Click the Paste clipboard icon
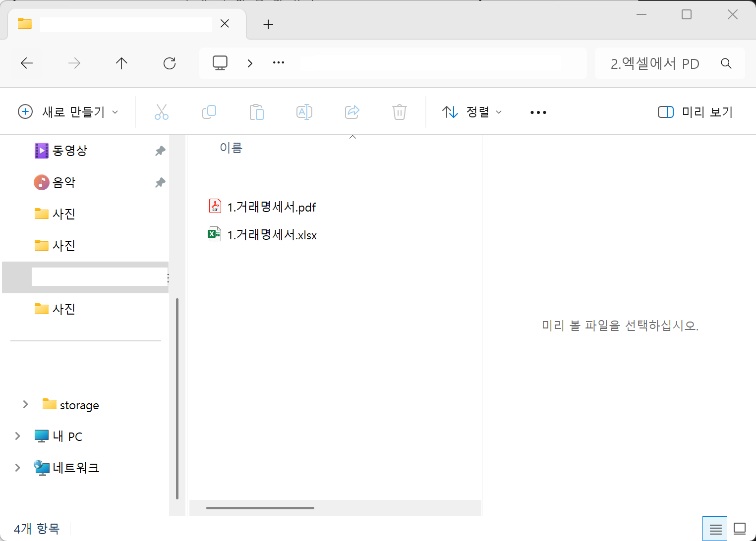The height and width of the screenshot is (541, 756). click(x=257, y=112)
